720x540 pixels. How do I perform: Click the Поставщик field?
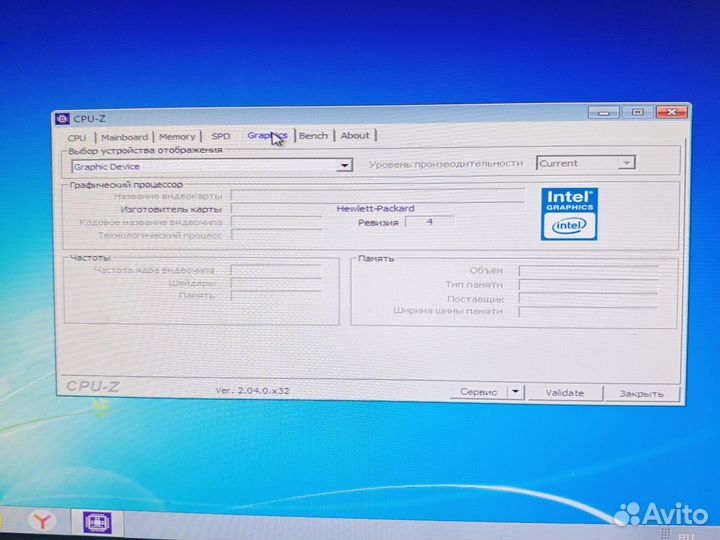coord(588,298)
